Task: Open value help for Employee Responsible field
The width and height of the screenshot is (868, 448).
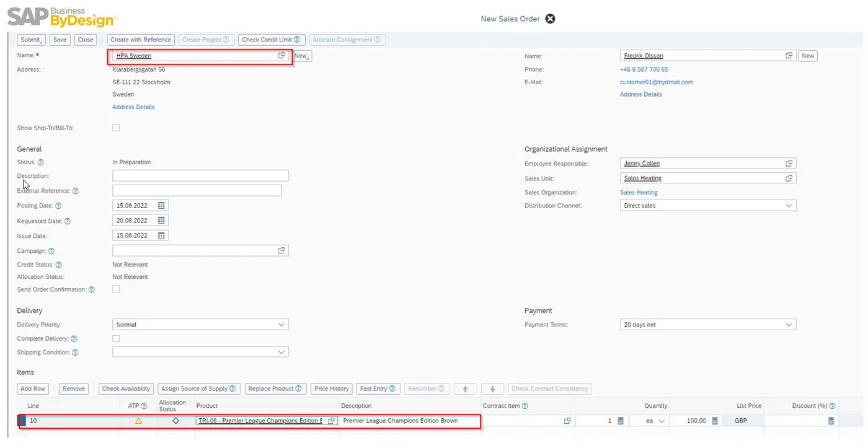Action: 789,164
